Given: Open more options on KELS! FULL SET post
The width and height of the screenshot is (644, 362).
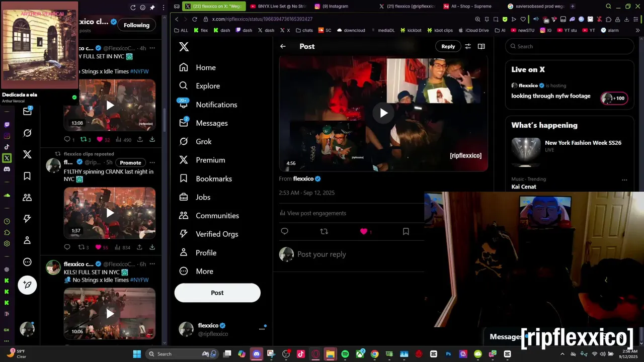Looking at the screenshot, I should click(152, 264).
